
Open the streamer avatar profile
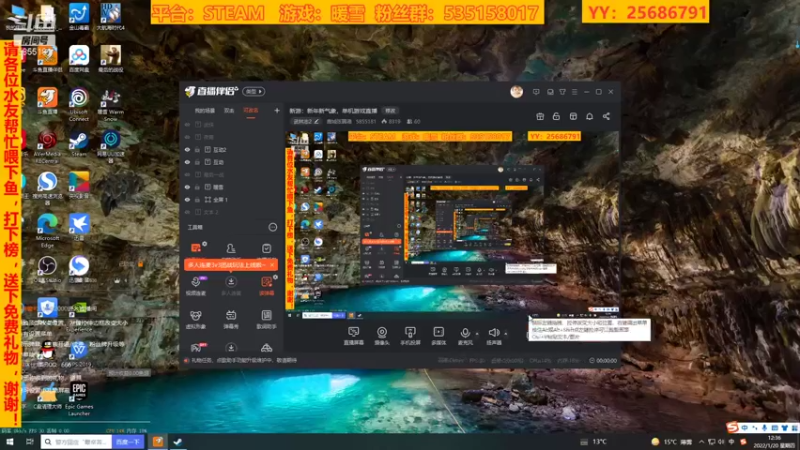(x=516, y=92)
